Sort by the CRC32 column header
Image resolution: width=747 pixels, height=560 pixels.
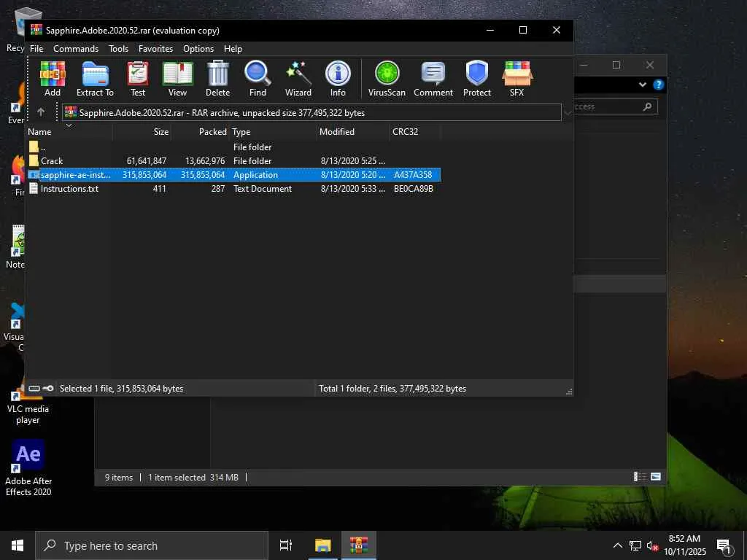coord(415,132)
